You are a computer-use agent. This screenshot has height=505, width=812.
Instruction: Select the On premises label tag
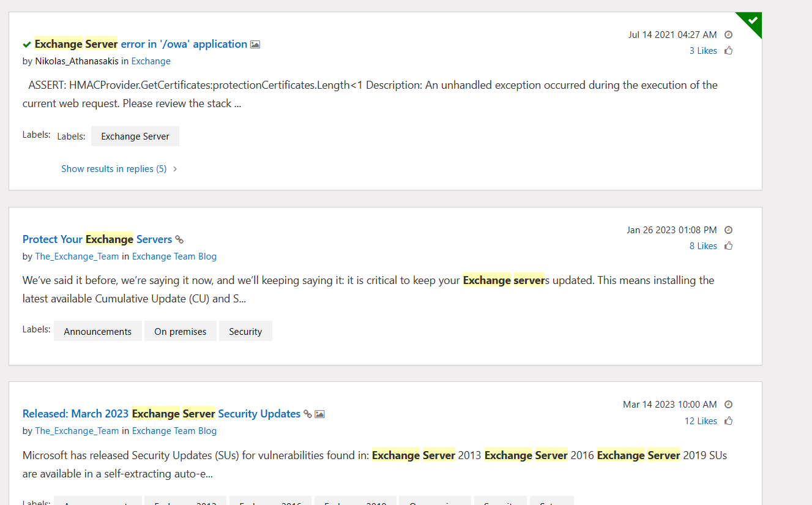(x=181, y=331)
